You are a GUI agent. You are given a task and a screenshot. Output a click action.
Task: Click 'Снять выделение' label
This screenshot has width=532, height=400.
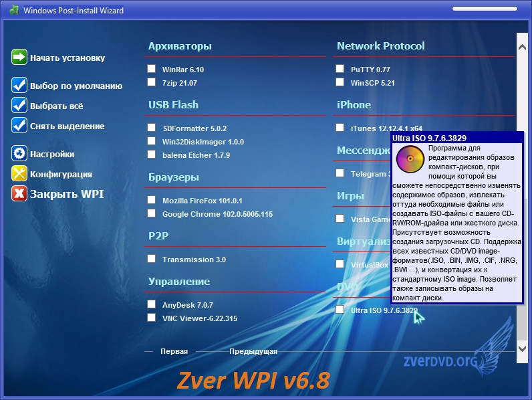[68, 126]
